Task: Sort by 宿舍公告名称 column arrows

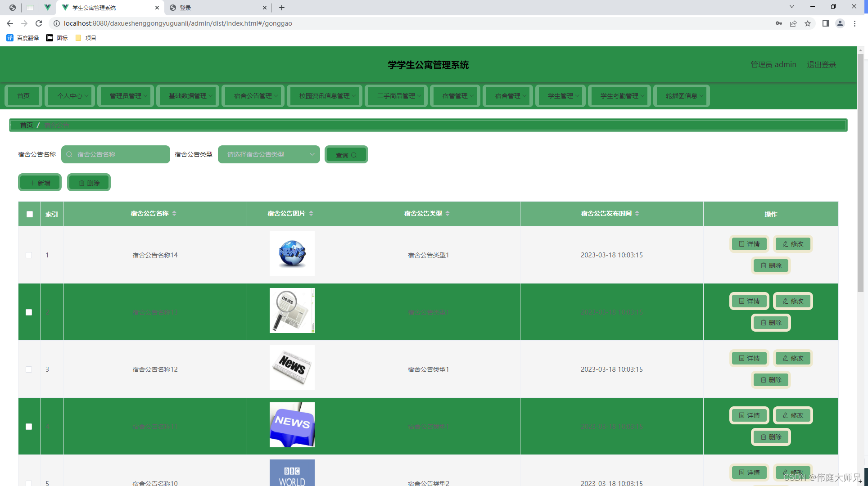Action: tap(174, 213)
